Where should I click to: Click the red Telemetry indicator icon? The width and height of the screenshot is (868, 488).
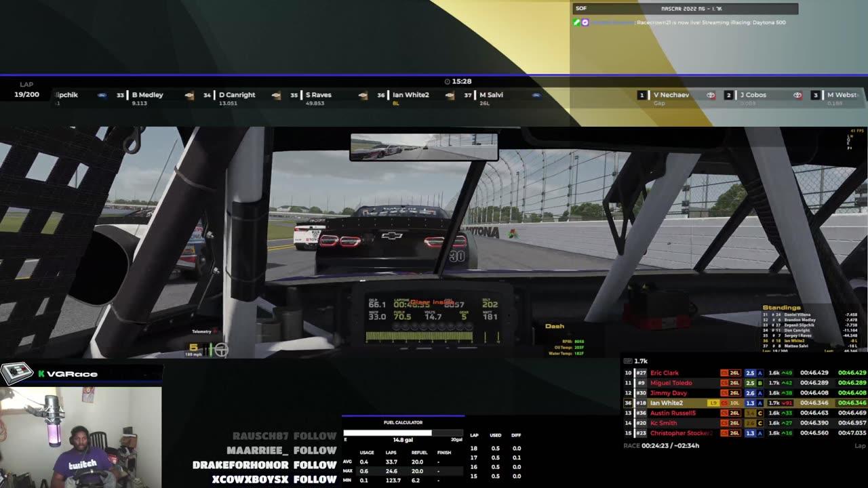click(216, 331)
